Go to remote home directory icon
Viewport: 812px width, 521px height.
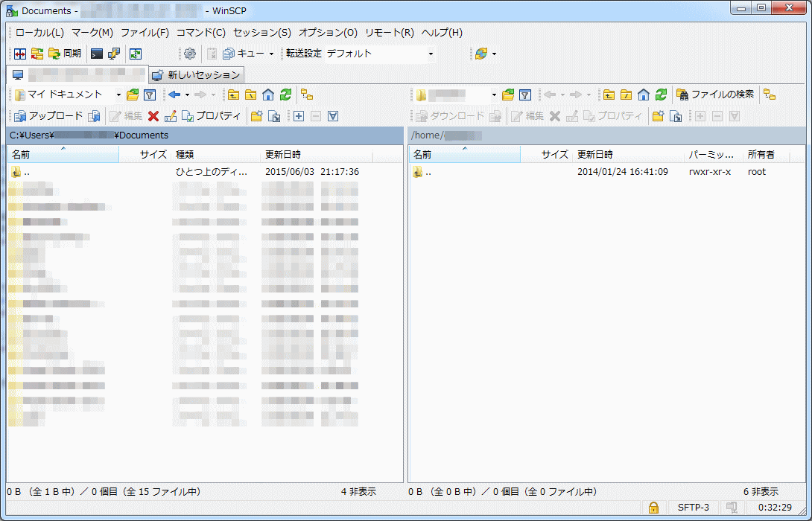click(x=643, y=95)
